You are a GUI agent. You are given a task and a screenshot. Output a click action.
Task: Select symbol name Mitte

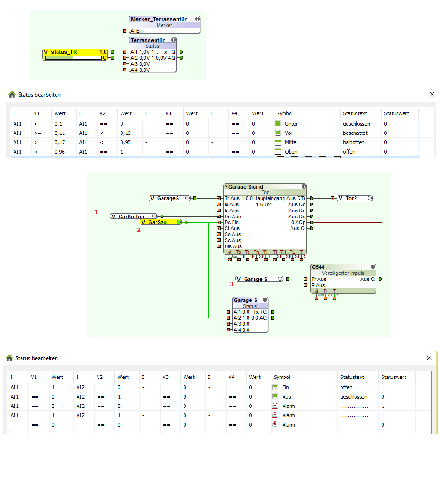[x=291, y=142]
